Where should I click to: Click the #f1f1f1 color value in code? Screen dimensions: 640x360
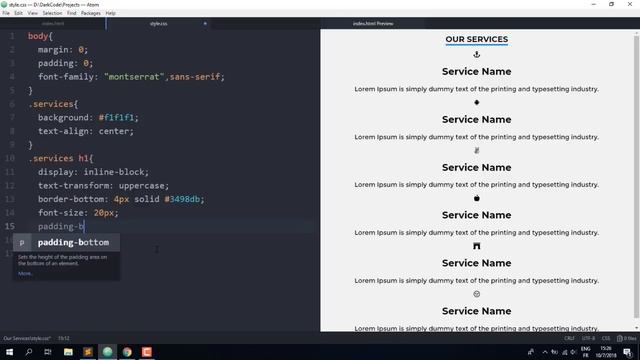116,118
